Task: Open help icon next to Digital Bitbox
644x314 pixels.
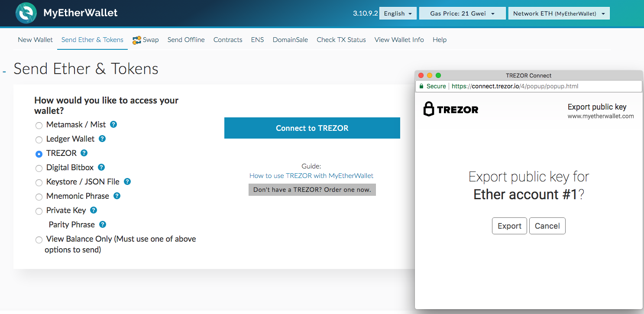Action: pos(101,167)
